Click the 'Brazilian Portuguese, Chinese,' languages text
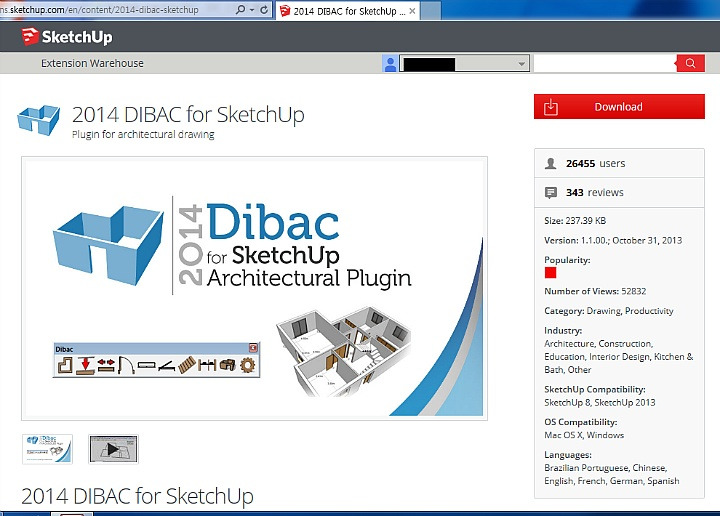 [x=606, y=468]
